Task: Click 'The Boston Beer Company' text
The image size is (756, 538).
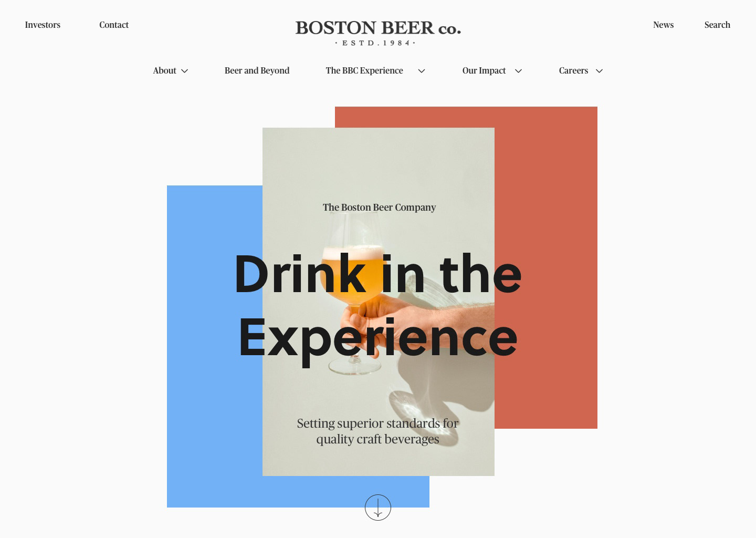Action: [379, 208]
